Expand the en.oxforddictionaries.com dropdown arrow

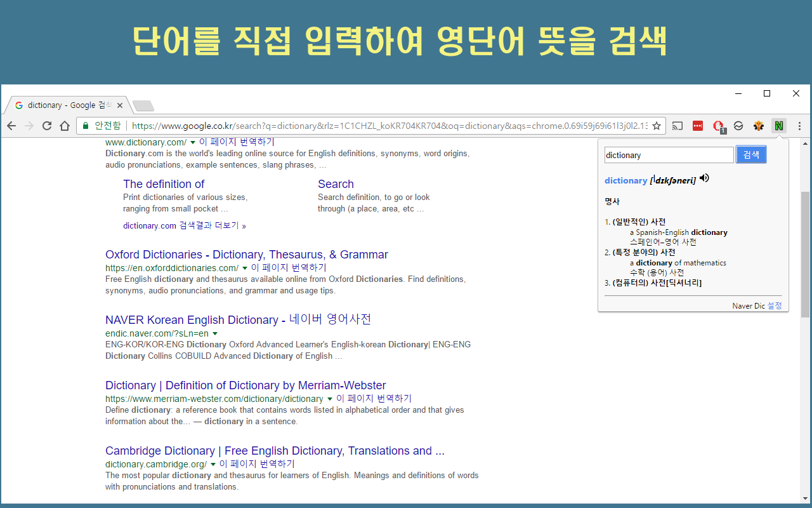click(245, 268)
